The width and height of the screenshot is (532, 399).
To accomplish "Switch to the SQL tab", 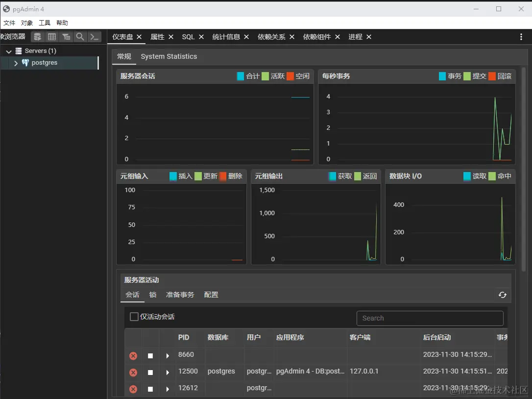I will point(188,37).
